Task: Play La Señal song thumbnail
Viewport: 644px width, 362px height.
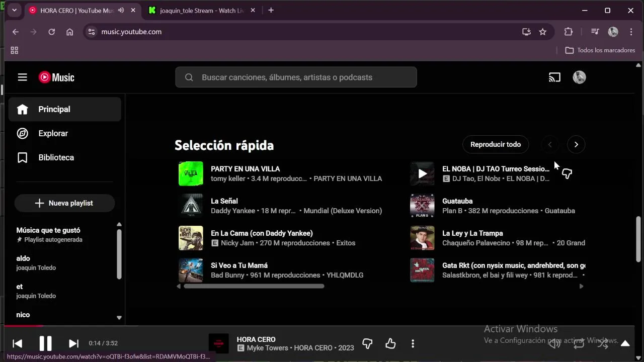Action: [x=191, y=206]
